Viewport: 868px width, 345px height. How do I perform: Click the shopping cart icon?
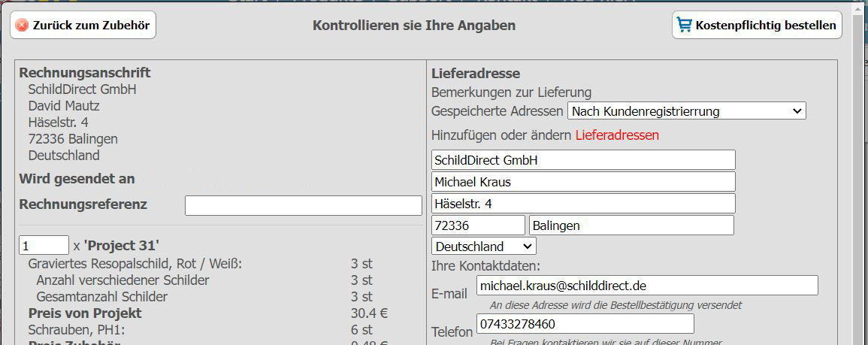(684, 25)
